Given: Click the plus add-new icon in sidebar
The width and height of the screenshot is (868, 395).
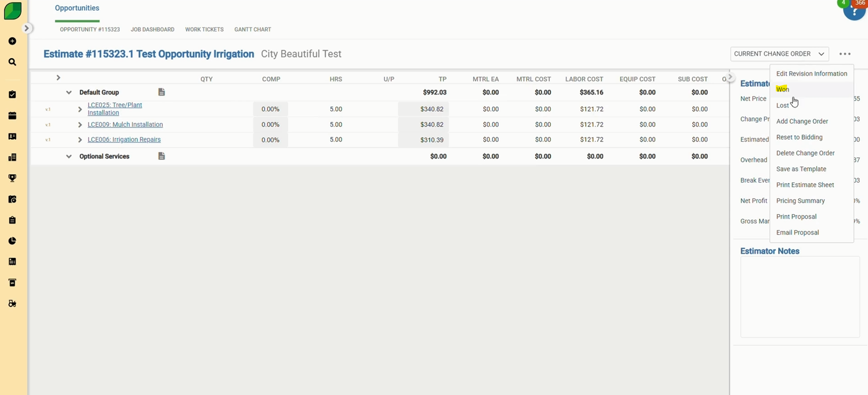Looking at the screenshot, I should tap(12, 41).
